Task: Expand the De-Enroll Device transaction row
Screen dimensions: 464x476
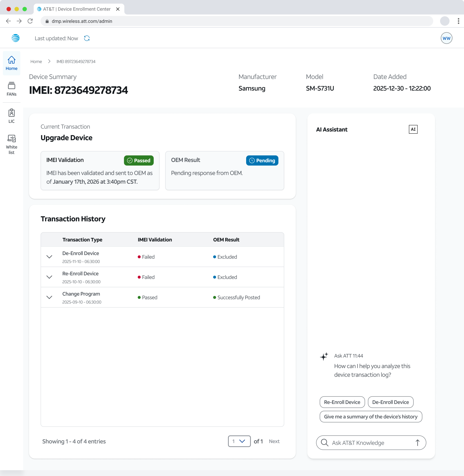Action: tap(49, 257)
